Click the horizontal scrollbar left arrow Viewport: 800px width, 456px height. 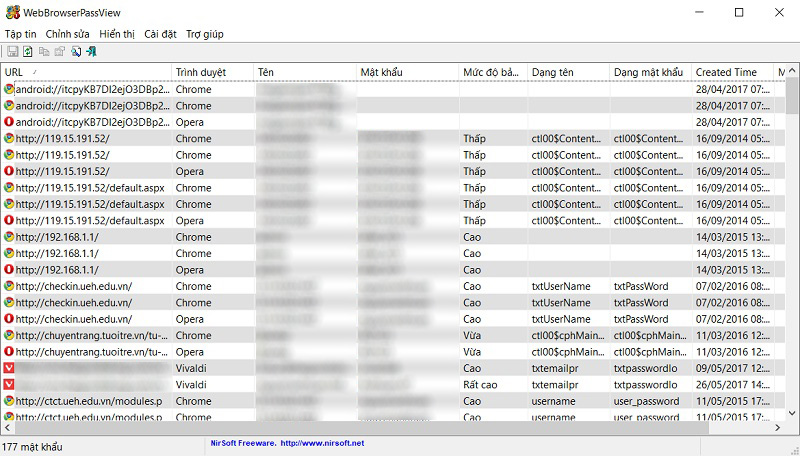[x=7, y=427]
